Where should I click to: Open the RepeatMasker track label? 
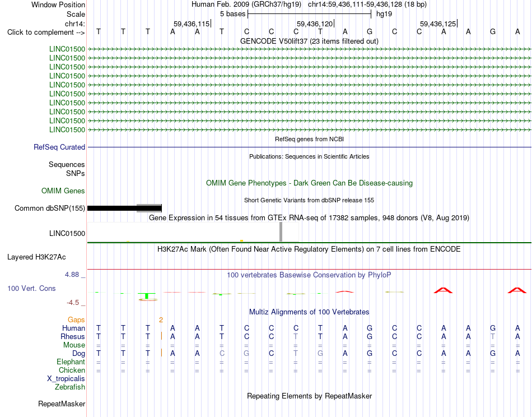pos(62,404)
